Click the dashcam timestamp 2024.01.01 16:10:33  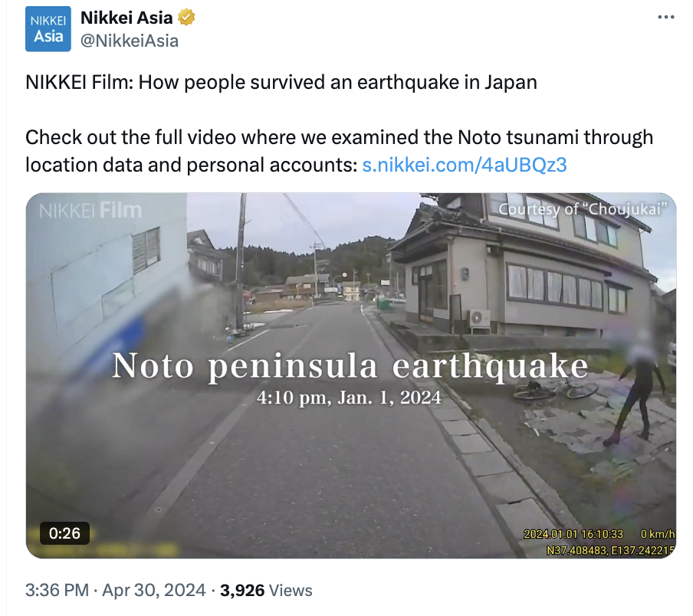click(573, 534)
